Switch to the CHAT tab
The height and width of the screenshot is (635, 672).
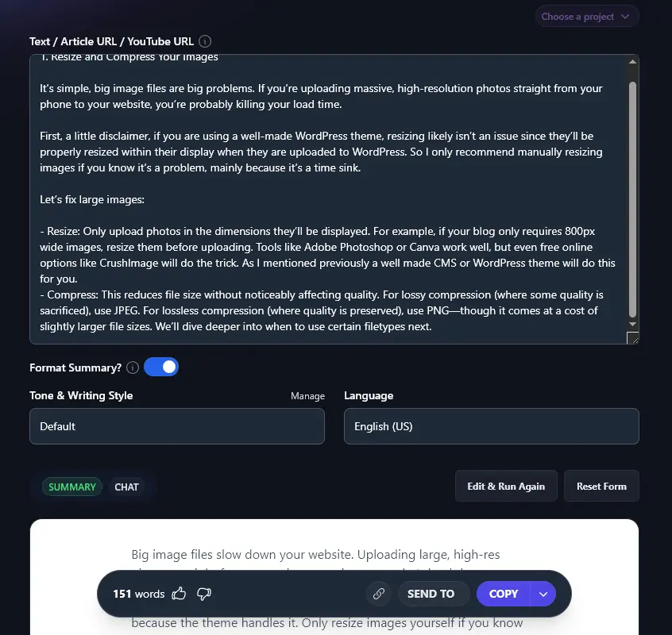coord(126,487)
